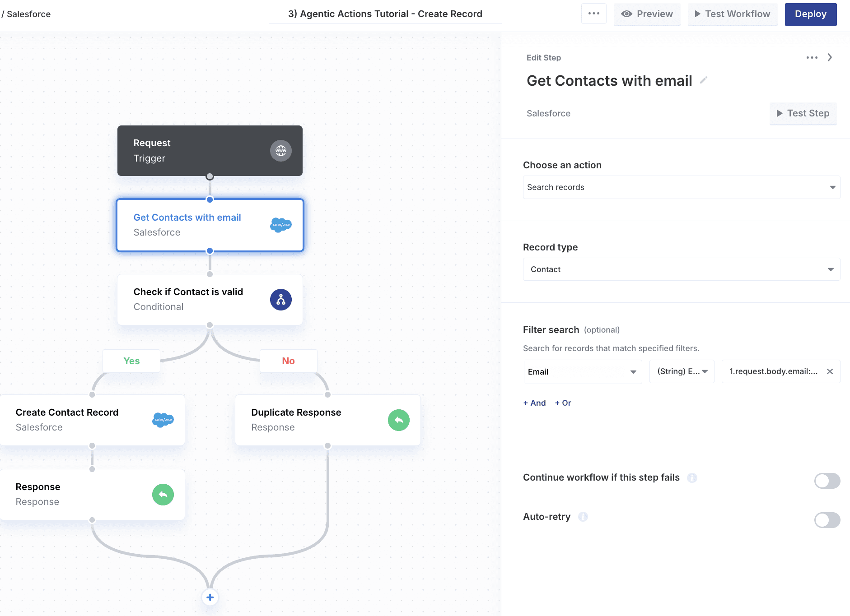
Task: Click the Test Step button
Action: [x=803, y=113]
